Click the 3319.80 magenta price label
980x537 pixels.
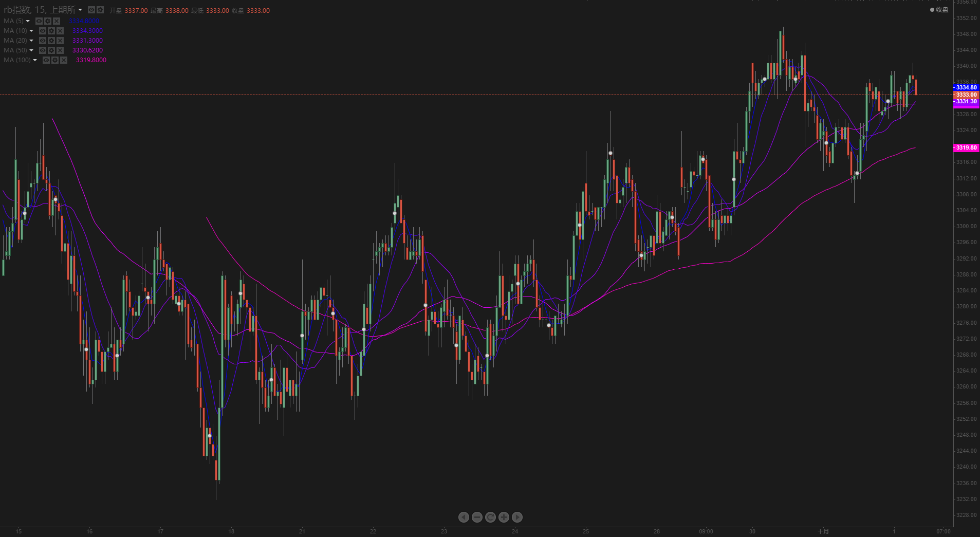coord(966,148)
